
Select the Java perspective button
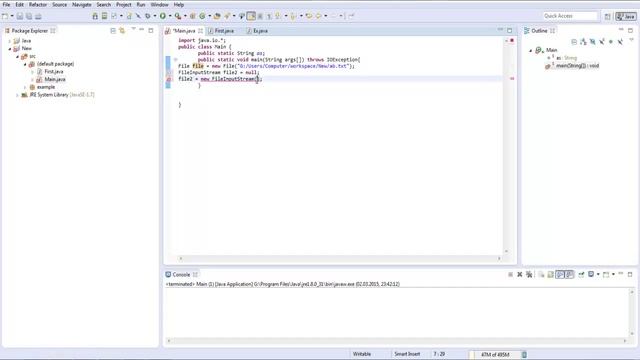[x=626, y=16]
